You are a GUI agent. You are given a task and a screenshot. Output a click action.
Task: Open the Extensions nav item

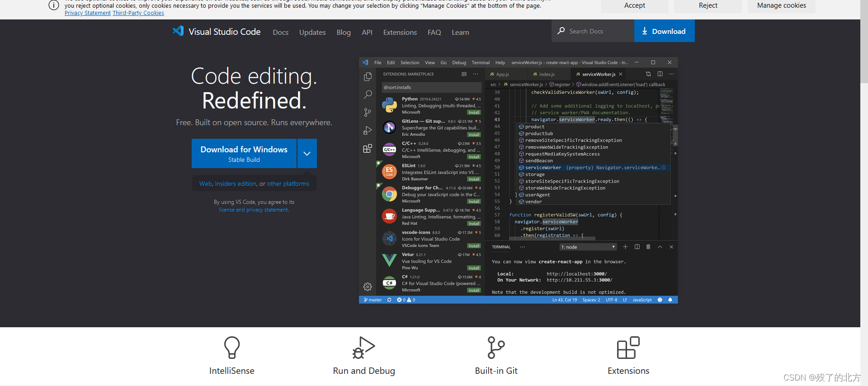click(400, 32)
